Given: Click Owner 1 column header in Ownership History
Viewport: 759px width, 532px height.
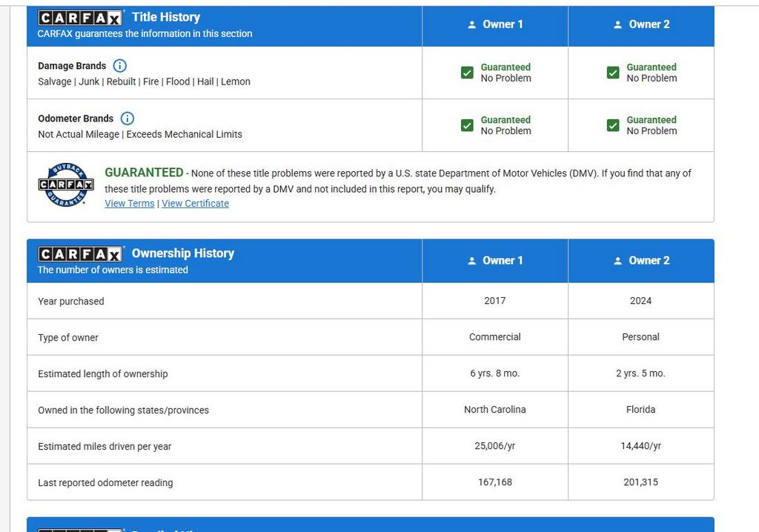Looking at the screenshot, I should pyautogui.click(x=494, y=260).
